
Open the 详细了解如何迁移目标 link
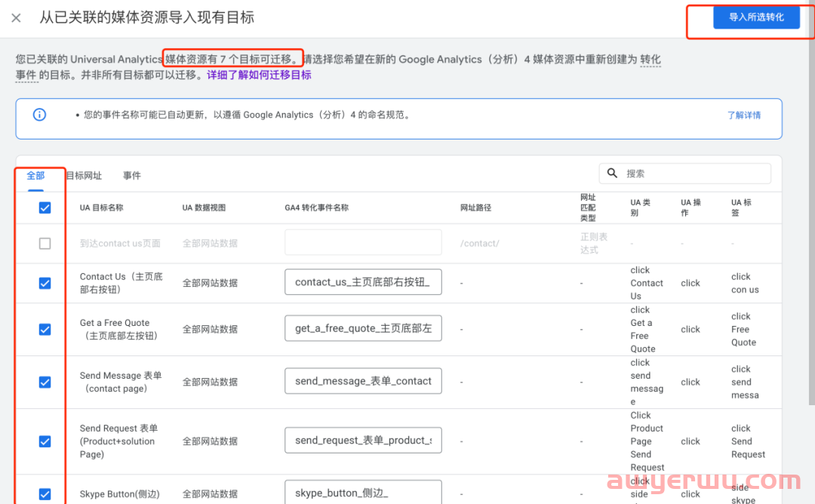click(x=259, y=75)
